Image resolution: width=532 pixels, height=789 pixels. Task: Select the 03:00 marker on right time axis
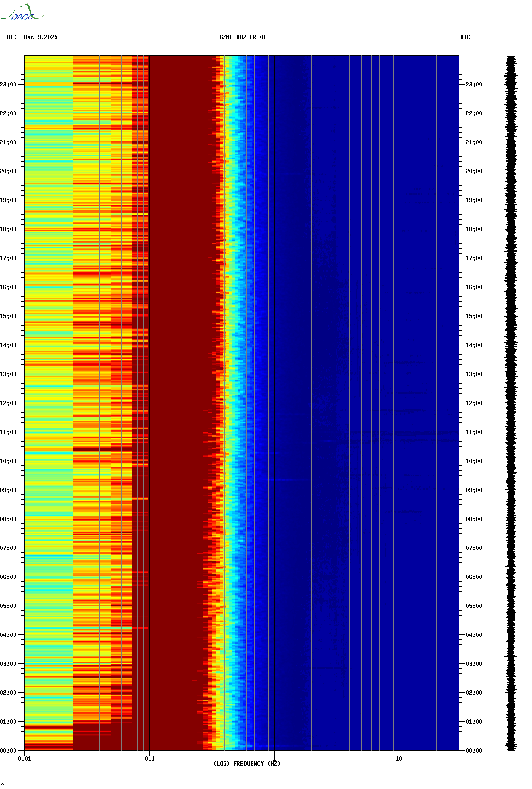pos(474,664)
